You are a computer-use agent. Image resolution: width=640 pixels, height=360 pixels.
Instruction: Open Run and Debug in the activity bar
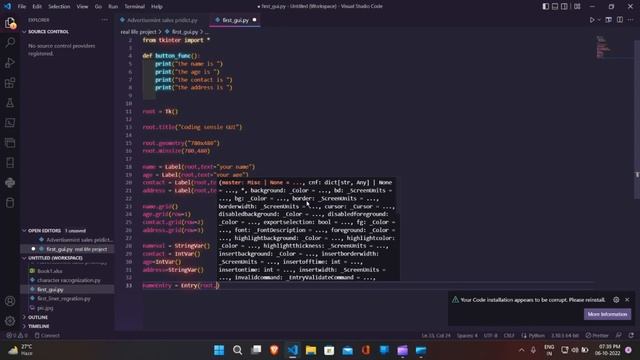[10, 62]
